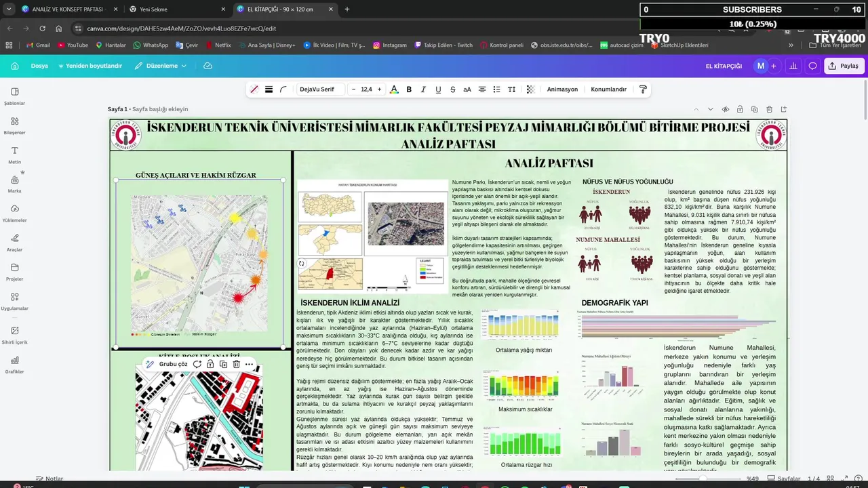
Task: Delete group from floating toolbar
Action: coord(236,364)
